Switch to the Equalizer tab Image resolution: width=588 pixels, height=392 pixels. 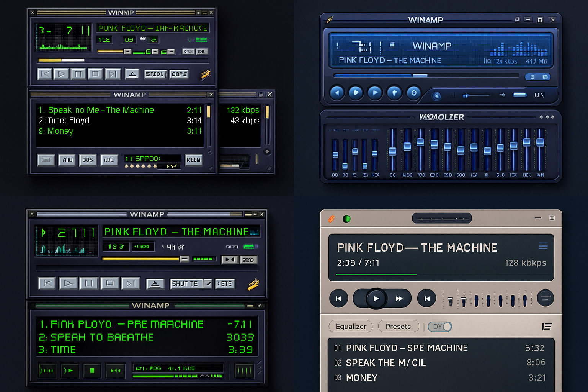coord(350,326)
